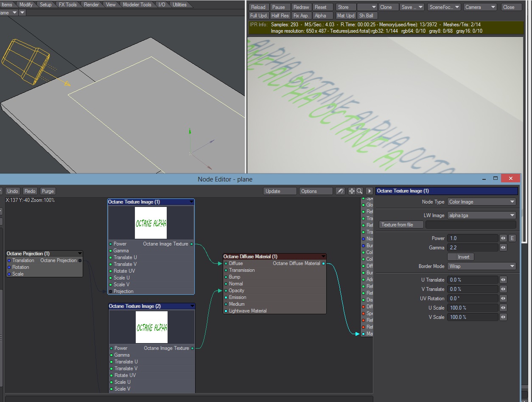Click the Undo button in Node Editor

(x=13, y=191)
